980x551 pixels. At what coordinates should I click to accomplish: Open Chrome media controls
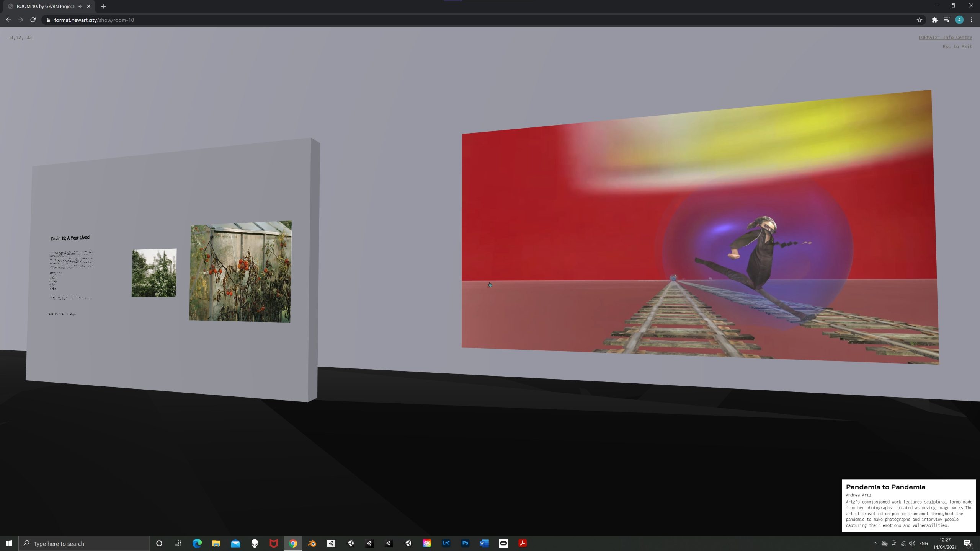[947, 20]
